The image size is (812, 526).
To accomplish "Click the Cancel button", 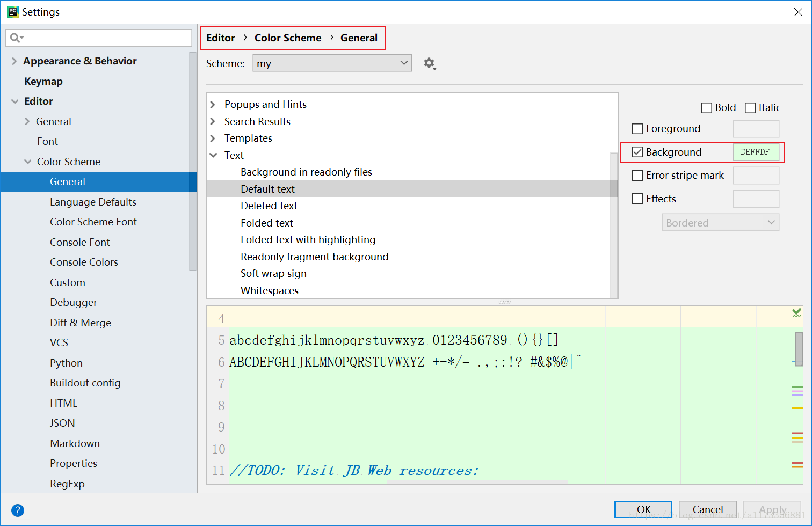I will point(708,509).
